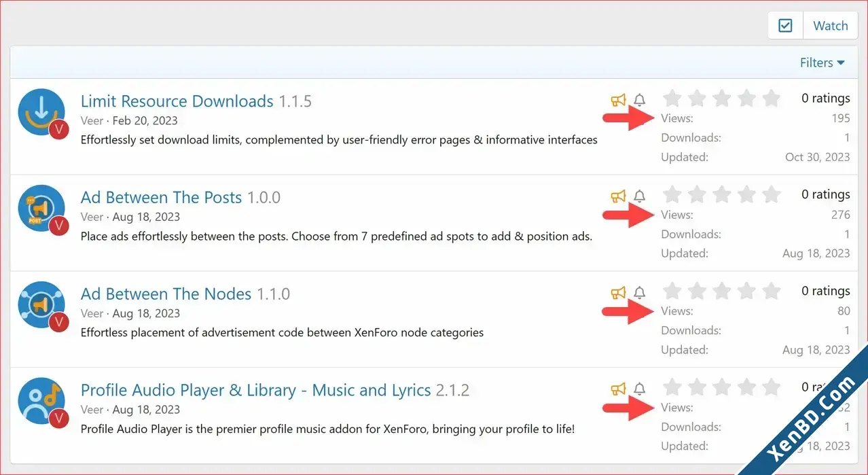Click description 'Place ads effortlessly between the posts'

337,236
